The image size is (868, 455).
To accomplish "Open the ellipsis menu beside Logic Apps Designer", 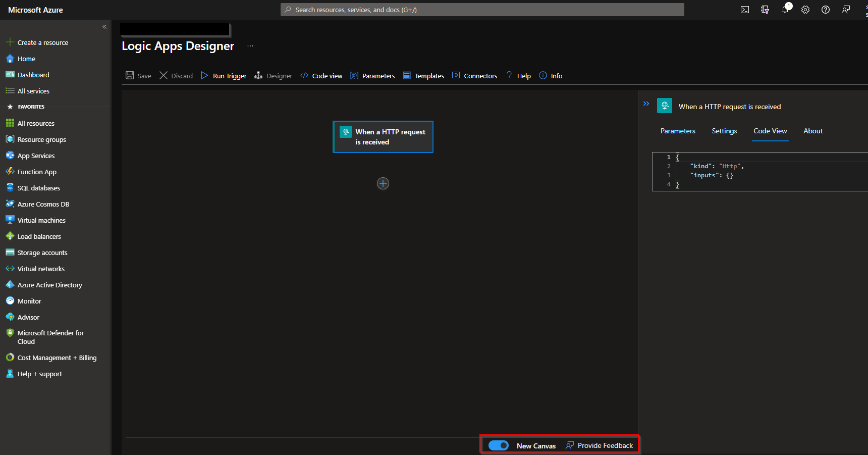I will [x=250, y=46].
